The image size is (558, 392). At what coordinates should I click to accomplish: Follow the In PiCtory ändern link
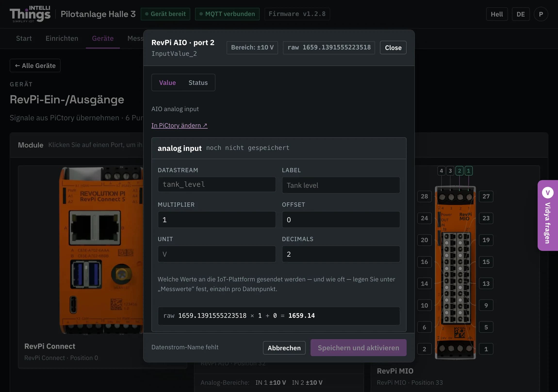coord(179,125)
